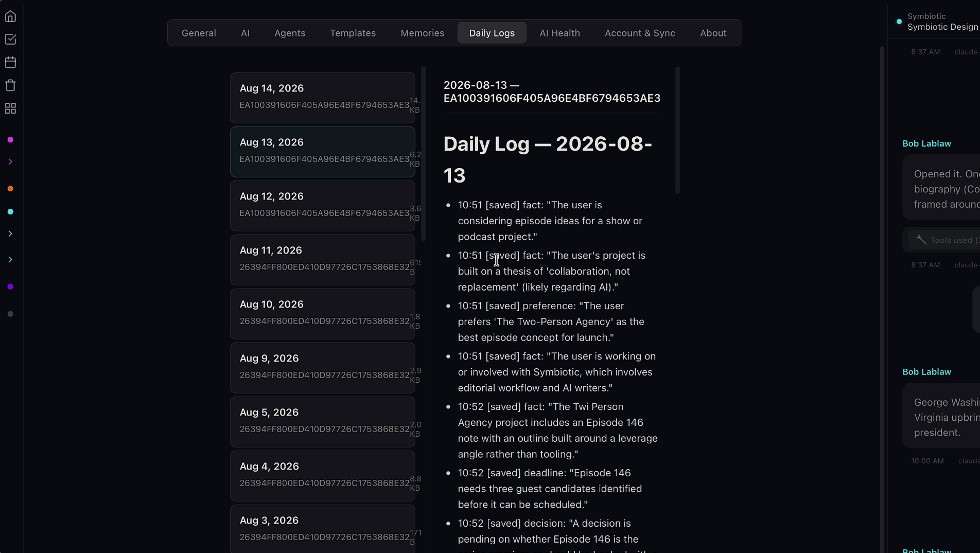This screenshot has width=980, height=553.
Task: Select the magenta dot workspace in the sidebar
Action: (11, 140)
